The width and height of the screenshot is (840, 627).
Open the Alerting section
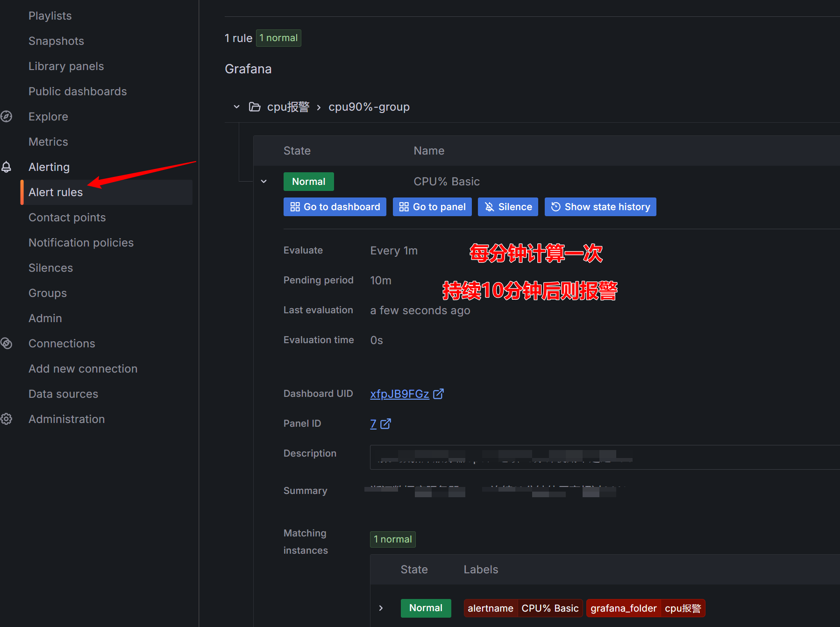(49, 167)
